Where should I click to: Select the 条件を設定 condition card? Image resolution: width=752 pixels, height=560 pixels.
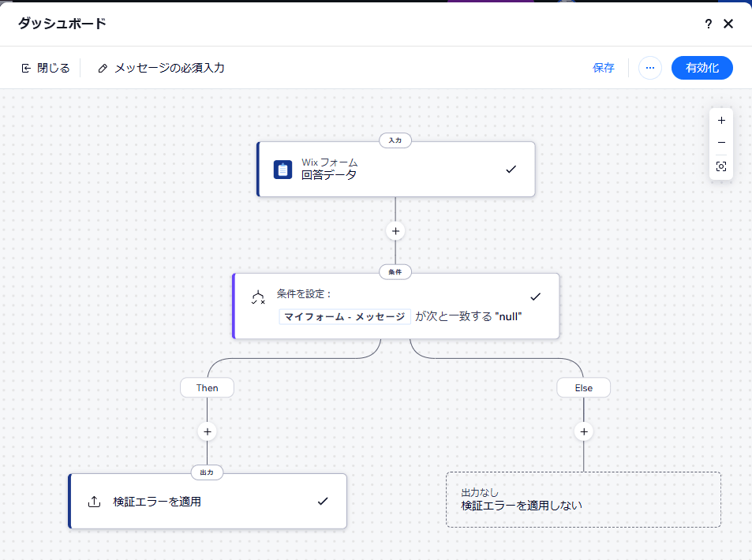coord(396,306)
